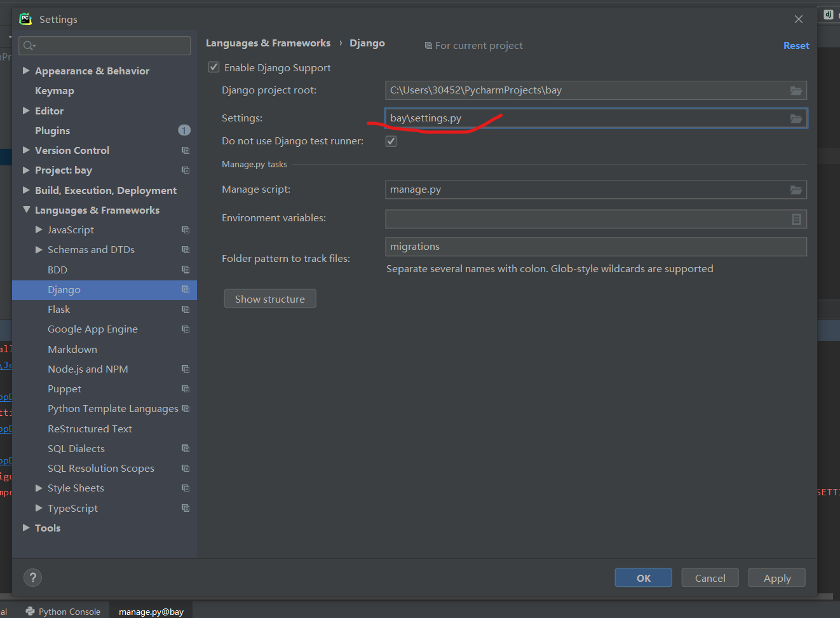
Task: Apply the Django settings changes
Action: (x=776, y=577)
